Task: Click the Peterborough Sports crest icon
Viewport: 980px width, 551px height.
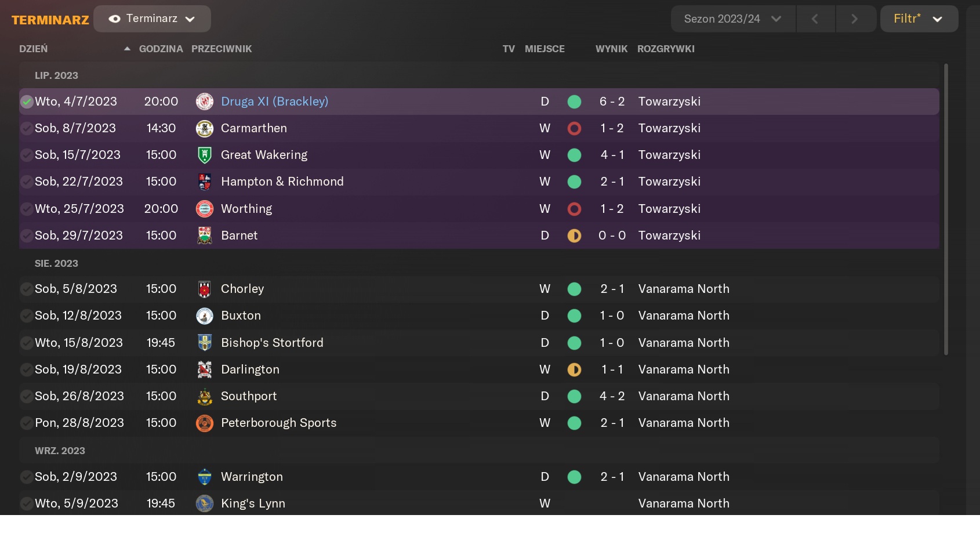Action: tap(205, 423)
